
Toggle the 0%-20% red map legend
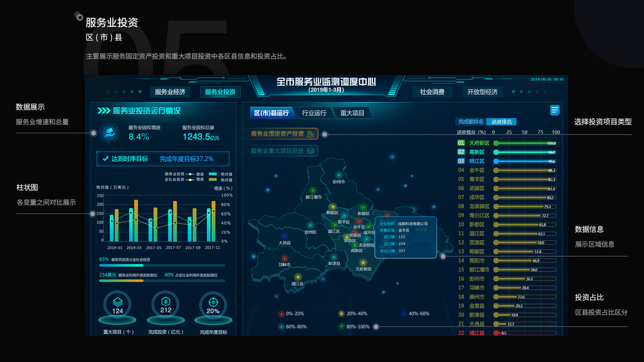click(x=291, y=314)
